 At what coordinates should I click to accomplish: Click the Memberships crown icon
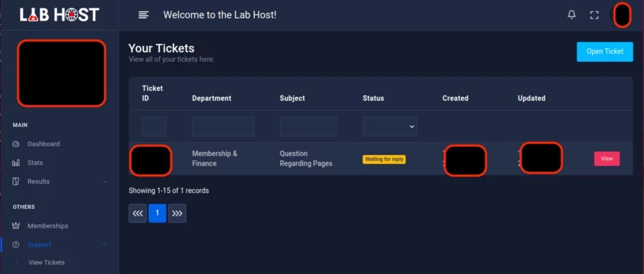pyautogui.click(x=16, y=226)
